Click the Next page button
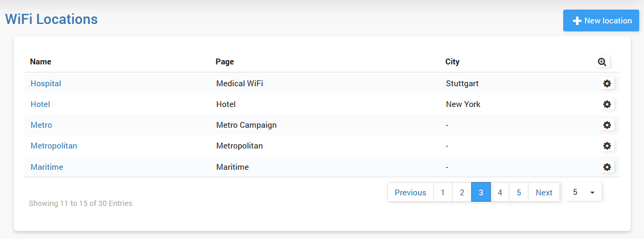 (x=543, y=193)
